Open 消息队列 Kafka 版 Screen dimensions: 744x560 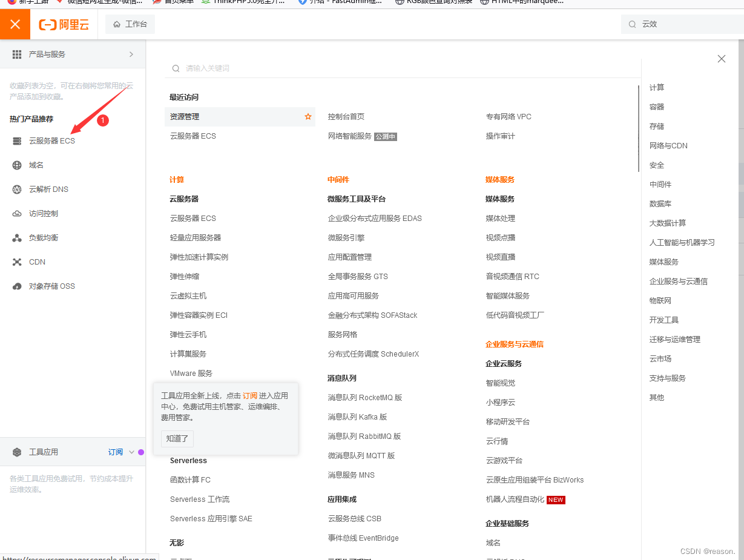click(x=357, y=417)
